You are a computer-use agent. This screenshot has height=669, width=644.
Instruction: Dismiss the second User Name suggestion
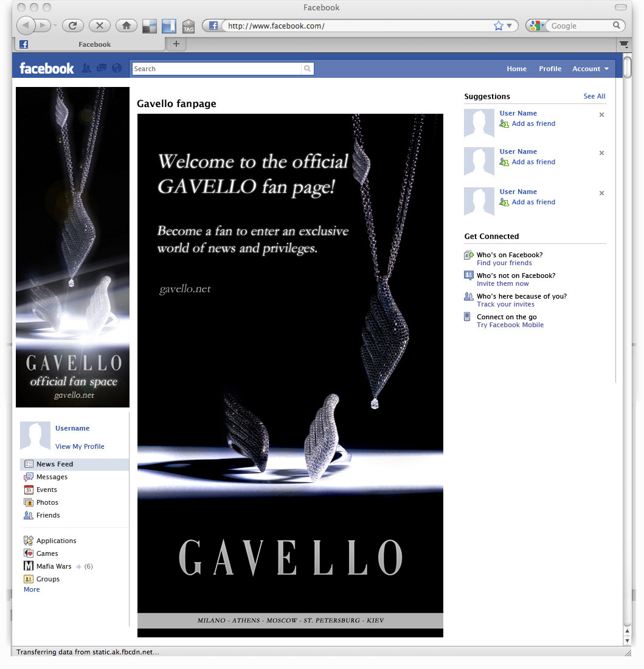tap(601, 153)
